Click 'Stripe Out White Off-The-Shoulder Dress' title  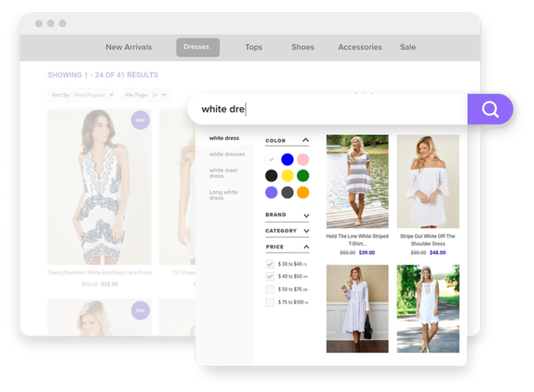(x=428, y=240)
